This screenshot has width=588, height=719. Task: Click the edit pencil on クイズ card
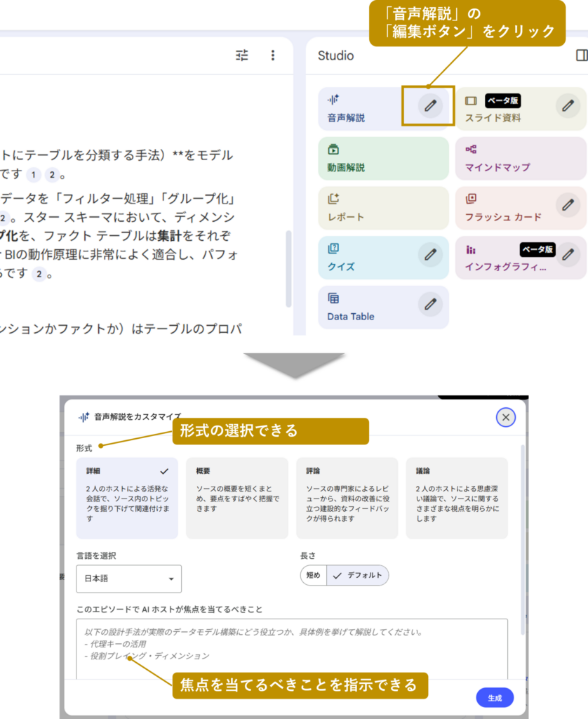tap(430, 254)
